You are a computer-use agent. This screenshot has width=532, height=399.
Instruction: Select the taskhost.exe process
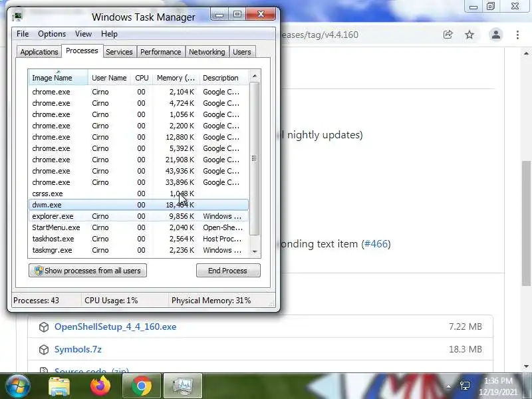coord(138,239)
